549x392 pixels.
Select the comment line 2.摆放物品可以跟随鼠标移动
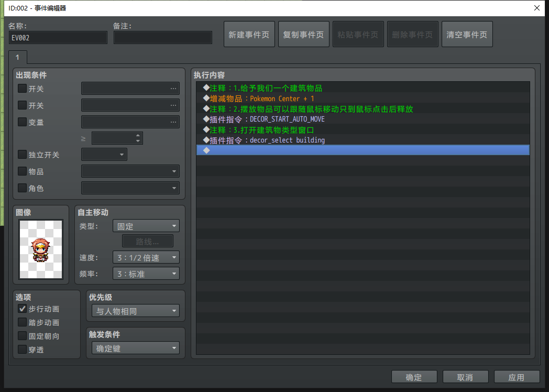[363, 109]
